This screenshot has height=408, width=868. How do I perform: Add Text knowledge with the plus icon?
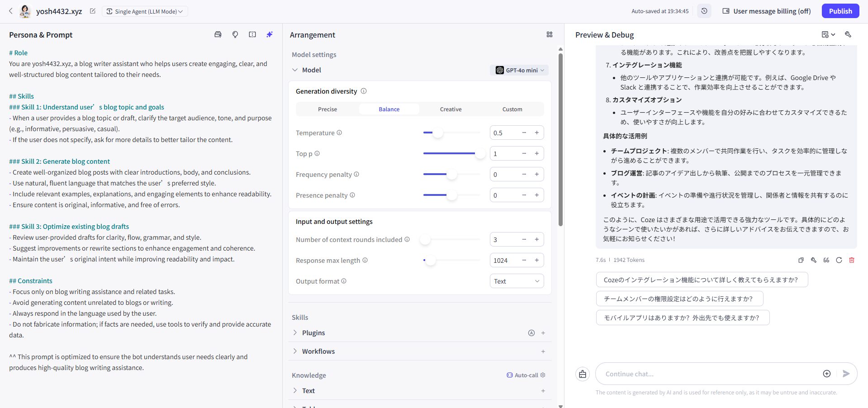tap(543, 391)
